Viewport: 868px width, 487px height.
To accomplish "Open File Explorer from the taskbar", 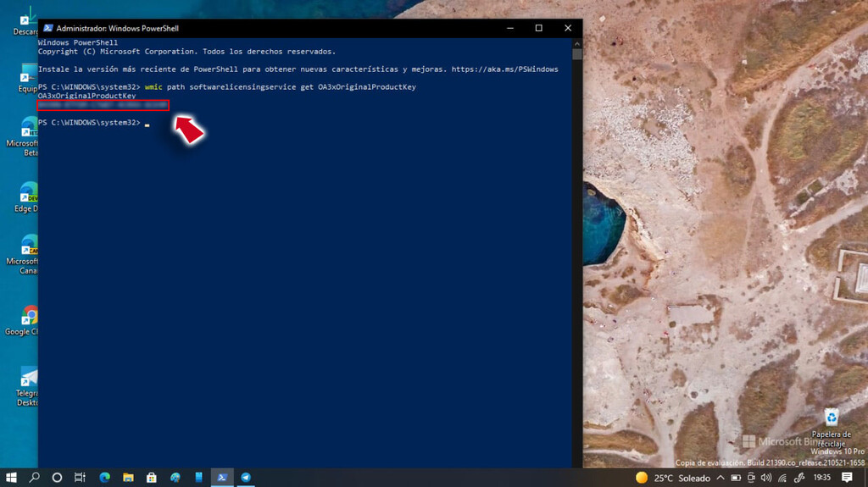I will click(128, 477).
